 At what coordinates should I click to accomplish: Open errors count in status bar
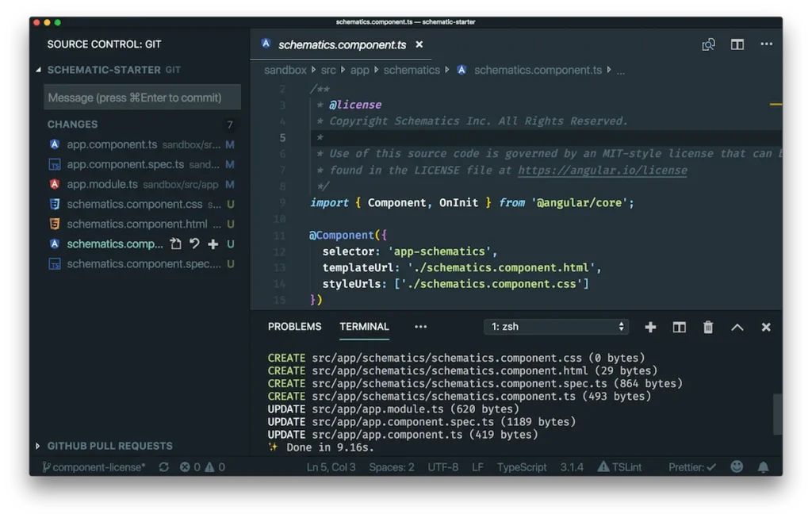[x=190, y=467]
